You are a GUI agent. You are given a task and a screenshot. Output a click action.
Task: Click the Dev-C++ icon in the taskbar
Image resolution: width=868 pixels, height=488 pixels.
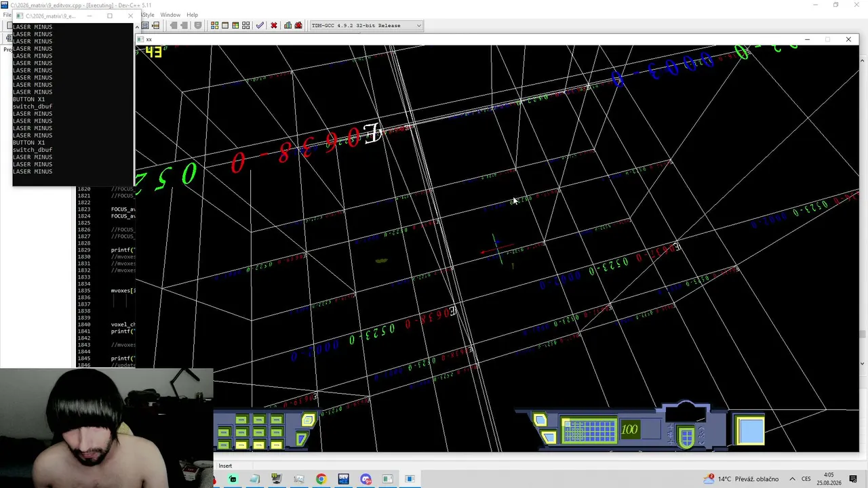point(343,479)
